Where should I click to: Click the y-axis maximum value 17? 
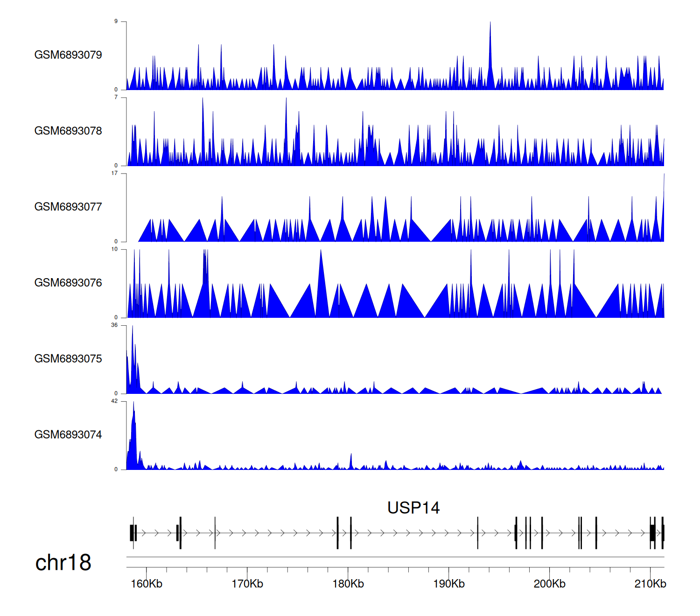(x=114, y=173)
